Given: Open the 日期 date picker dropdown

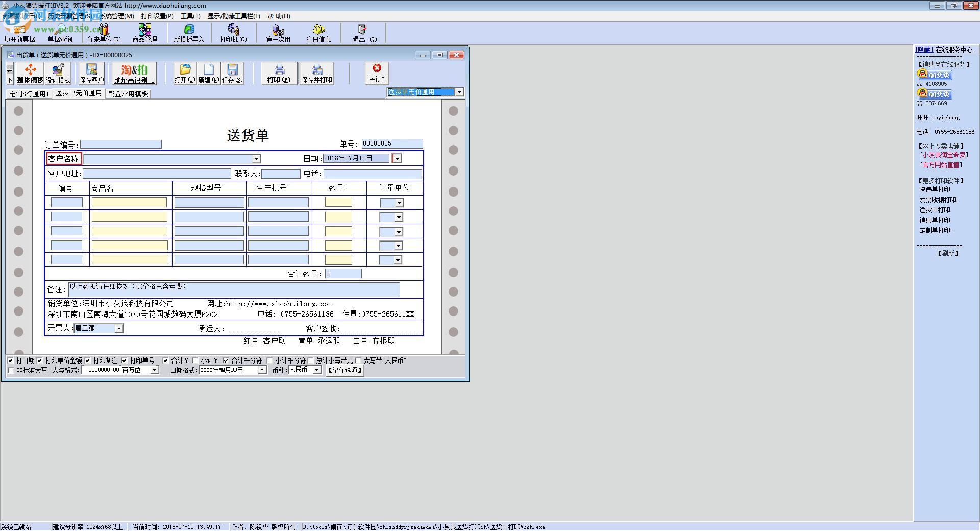Looking at the screenshot, I should coord(397,158).
